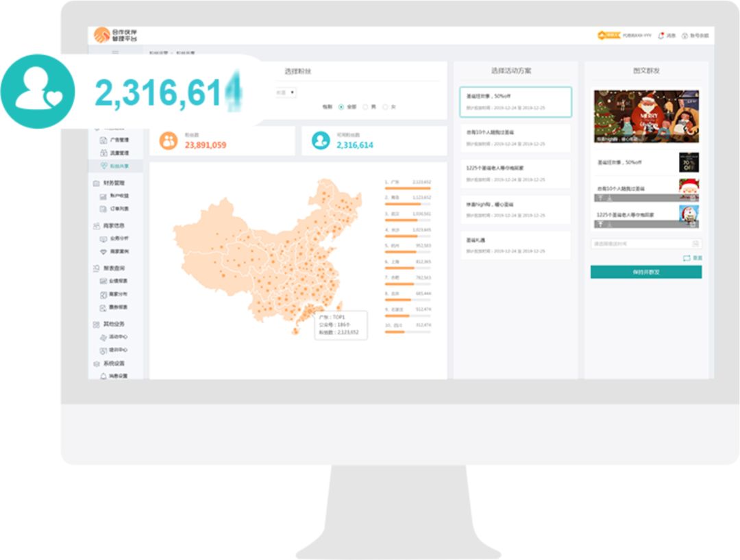Select the plan card mentioning high

pos(515,209)
